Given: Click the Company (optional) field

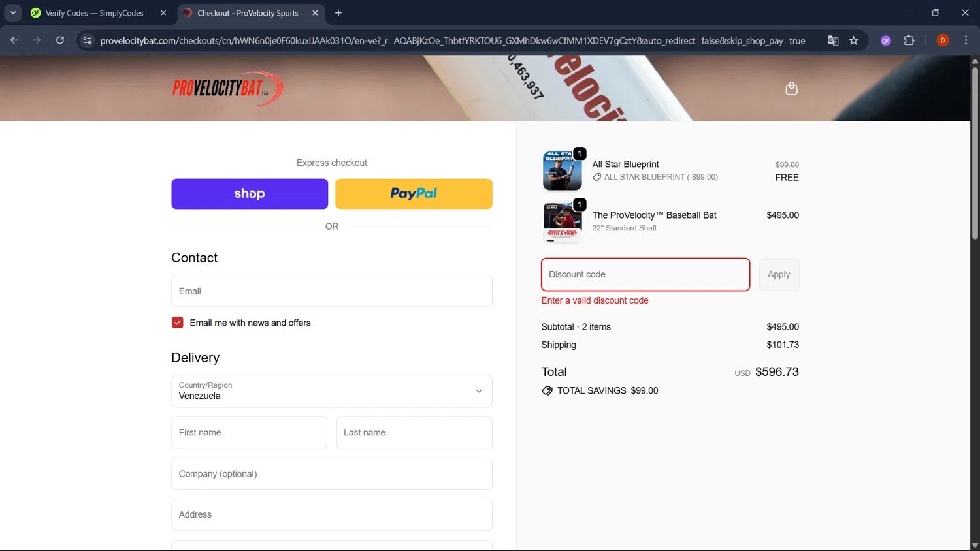Looking at the screenshot, I should click(x=332, y=474).
